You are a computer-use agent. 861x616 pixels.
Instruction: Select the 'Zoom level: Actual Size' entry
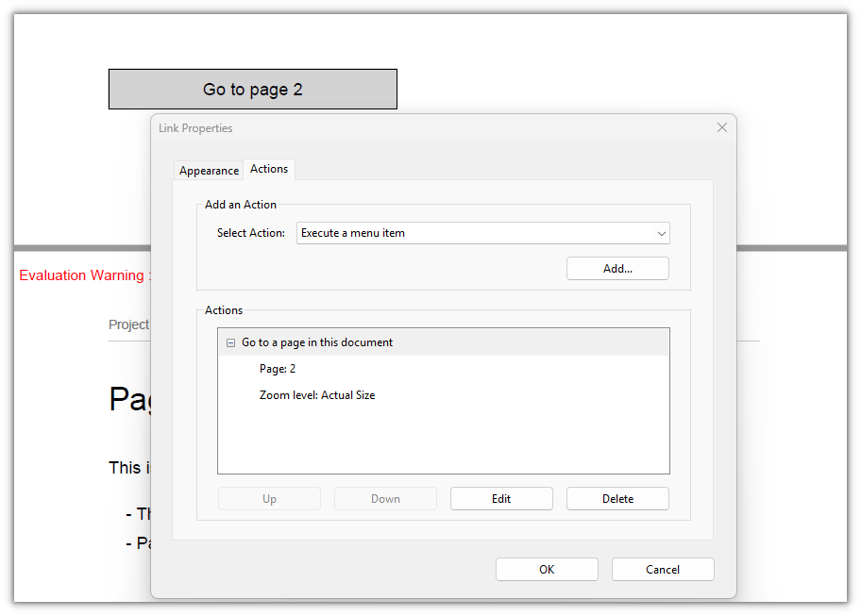coord(317,395)
